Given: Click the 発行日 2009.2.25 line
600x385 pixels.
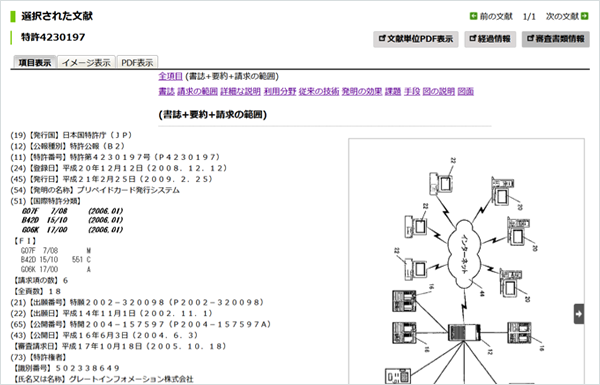Looking at the screenshot, I should coord(111,179).
